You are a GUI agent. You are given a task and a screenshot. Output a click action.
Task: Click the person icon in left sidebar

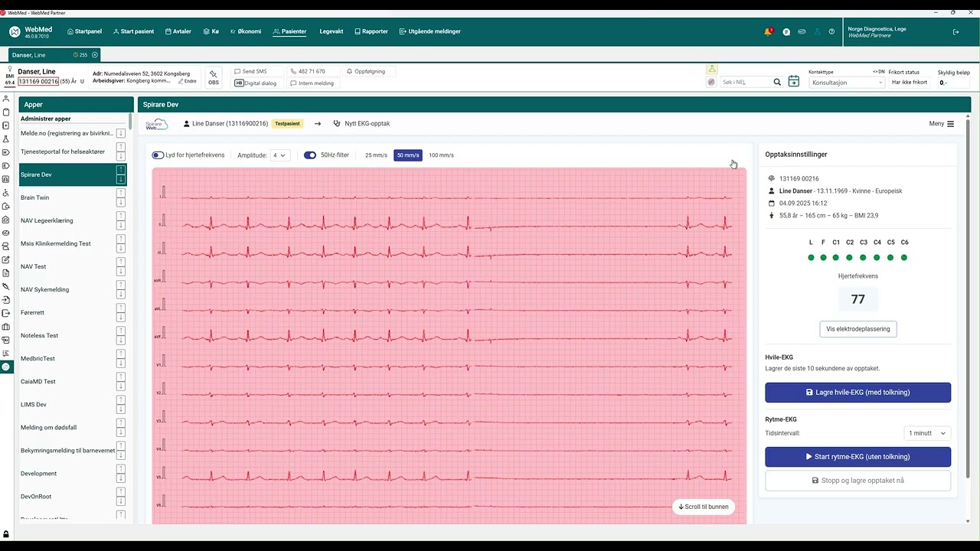(x=6, y=99)
